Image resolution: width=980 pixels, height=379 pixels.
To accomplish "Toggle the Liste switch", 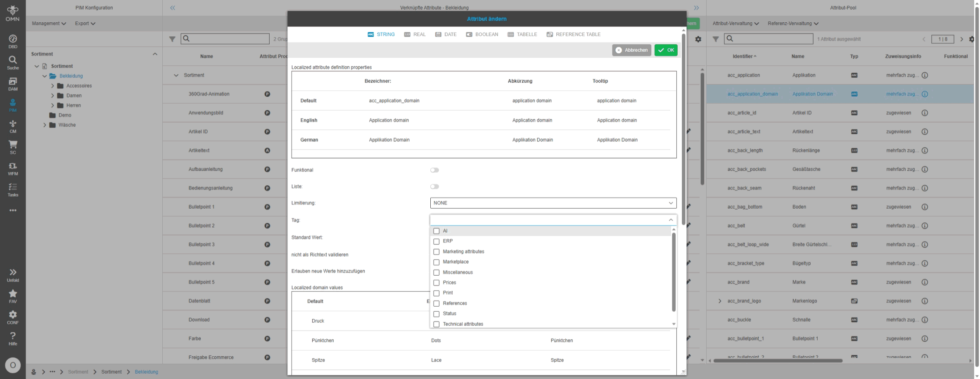I will point(434,187).
